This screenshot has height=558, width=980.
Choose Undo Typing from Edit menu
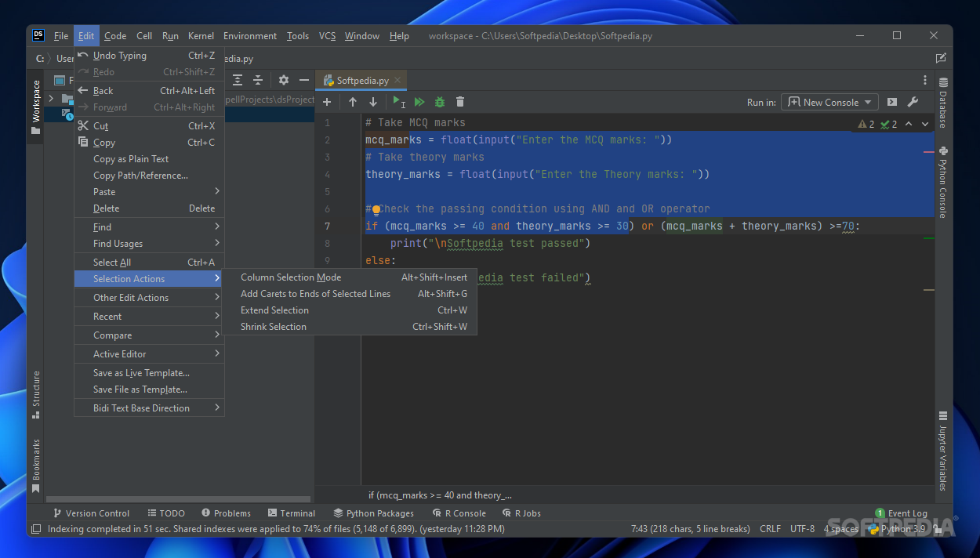tap(149, 56)
